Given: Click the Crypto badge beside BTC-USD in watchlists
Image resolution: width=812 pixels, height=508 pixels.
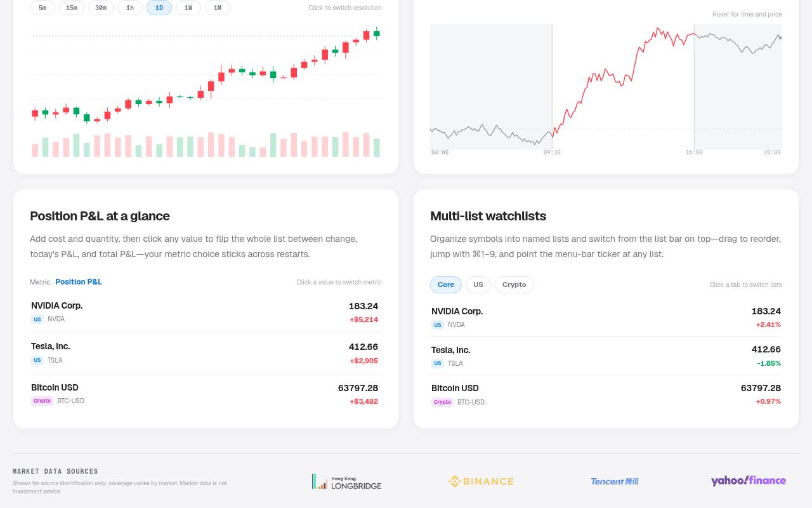Looking at the screenshot, I should click(442, 402).
